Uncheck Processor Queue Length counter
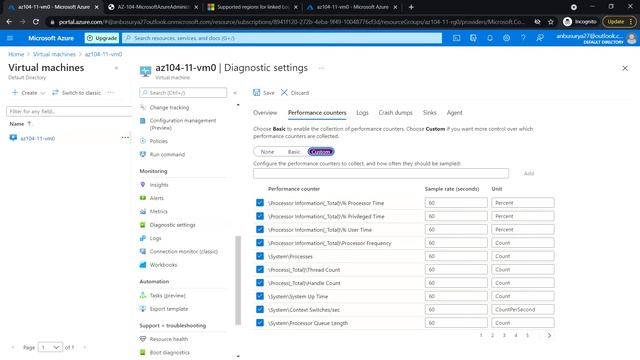This screenshot has width=640, height=360. tap(260, 322)
